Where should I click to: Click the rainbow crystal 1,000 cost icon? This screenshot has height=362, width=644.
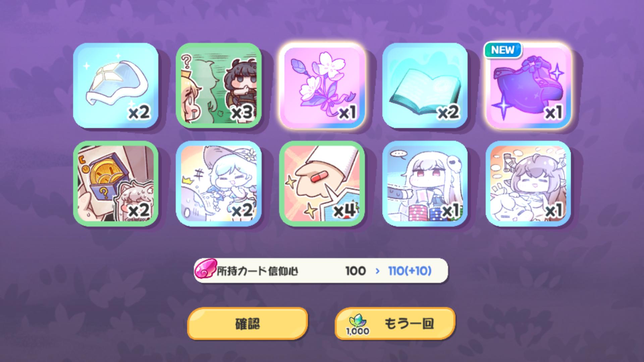coord(358,322)
